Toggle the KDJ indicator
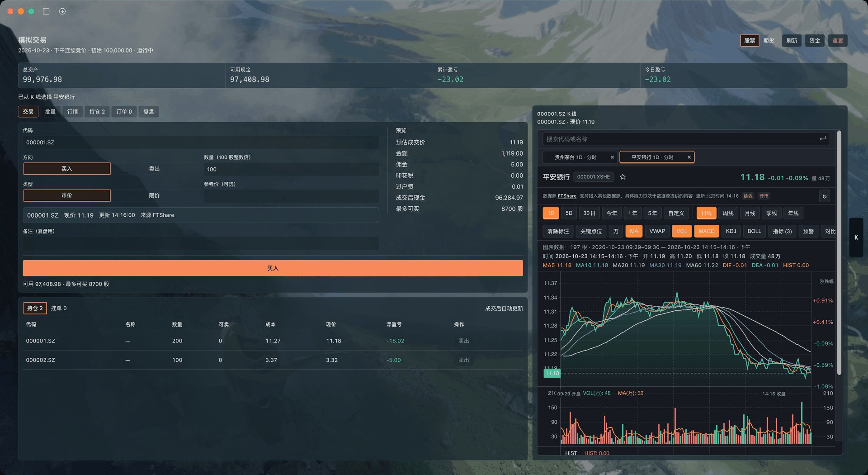The width and height of the screenshot is (868, 475). click(x=731, y=231)
